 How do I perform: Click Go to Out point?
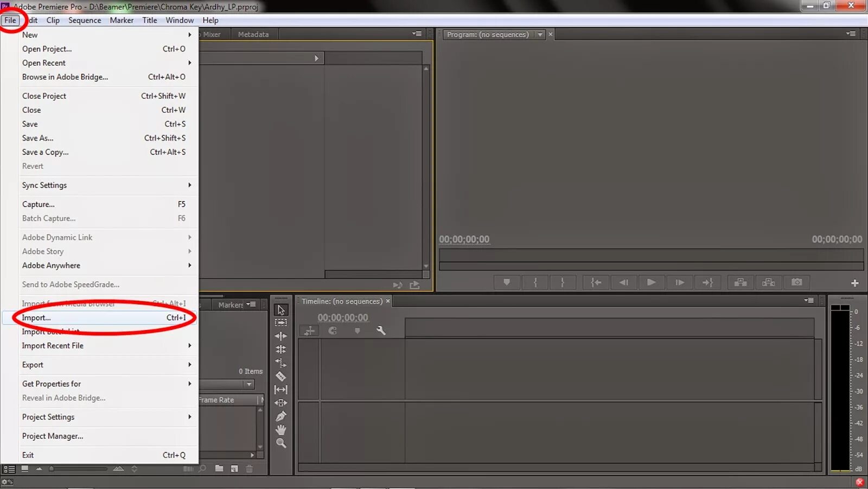(x=707, y=282)
